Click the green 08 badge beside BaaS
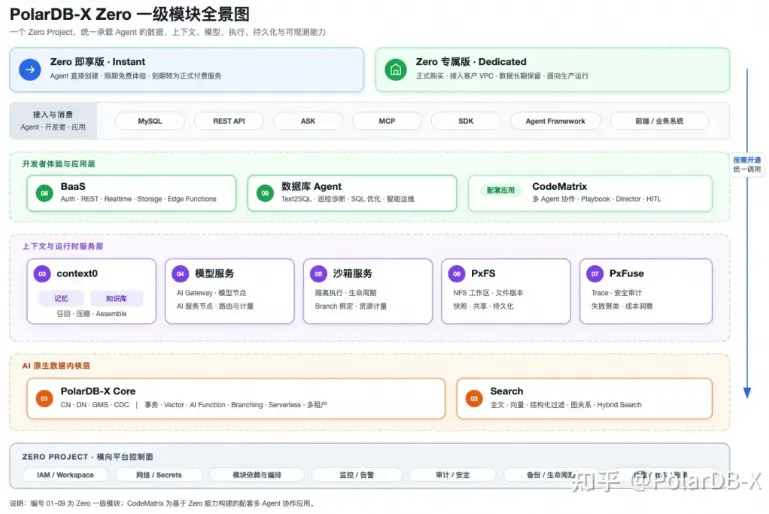769x514 pixels. [x=45, y=193]
